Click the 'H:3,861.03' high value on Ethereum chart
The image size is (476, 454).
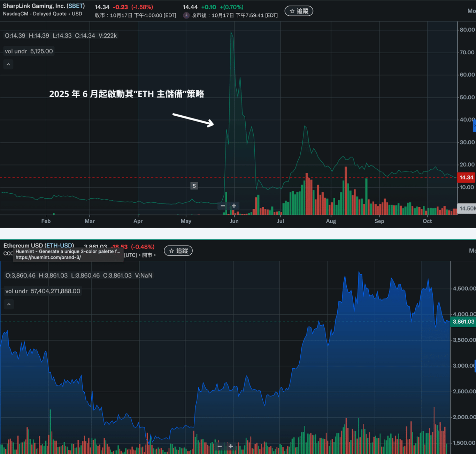[x=53, y=275]
